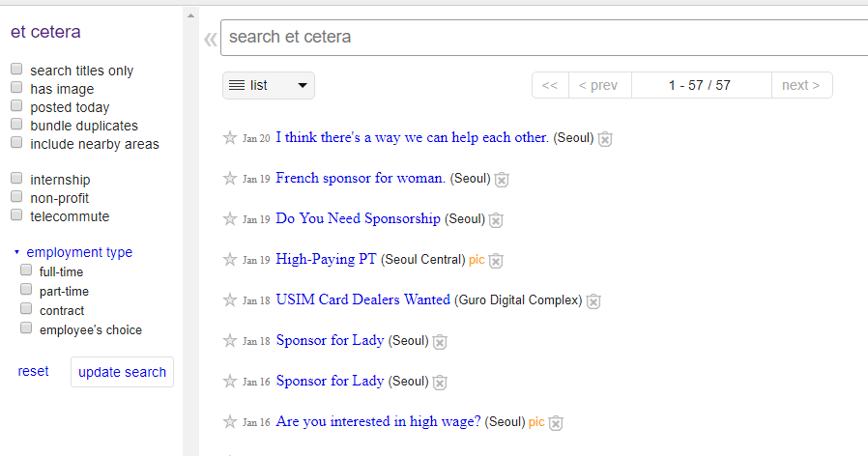Focus the 'search et cetera' input field

coord(541,38)
